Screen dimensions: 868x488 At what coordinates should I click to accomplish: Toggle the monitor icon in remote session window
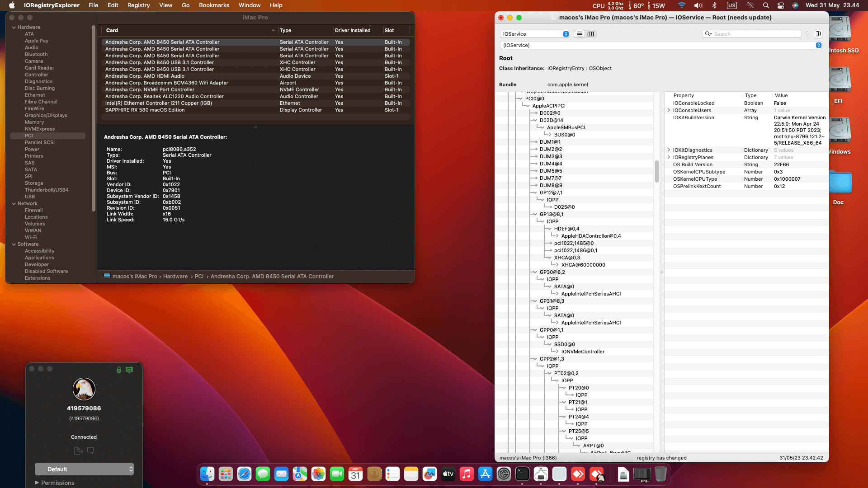click(130, 370)
